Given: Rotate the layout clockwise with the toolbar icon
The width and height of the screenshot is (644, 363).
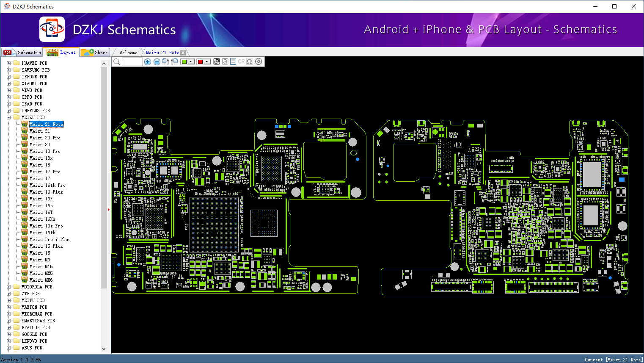Looking at the screenshot, I should pyautogui.click(x=165, y=62).
